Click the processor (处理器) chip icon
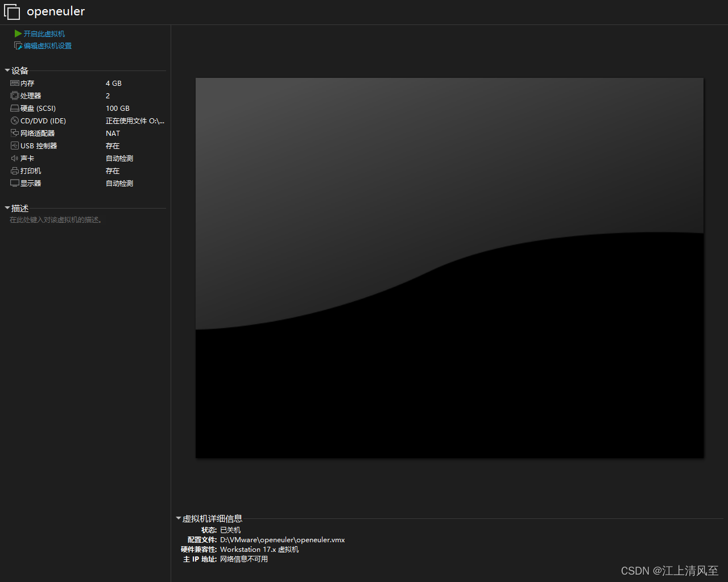Screen dimensions: 728x582 [x=15, y=96]
